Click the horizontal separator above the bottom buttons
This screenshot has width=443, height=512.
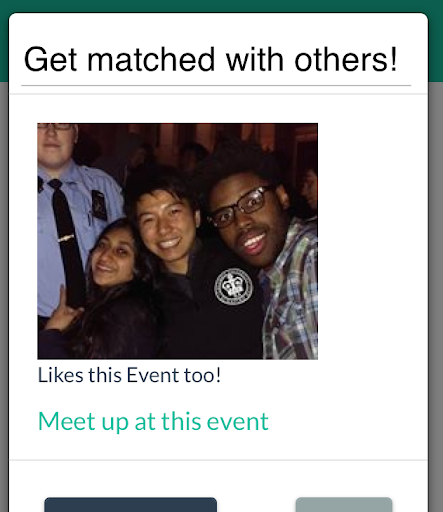click(218, 460)
